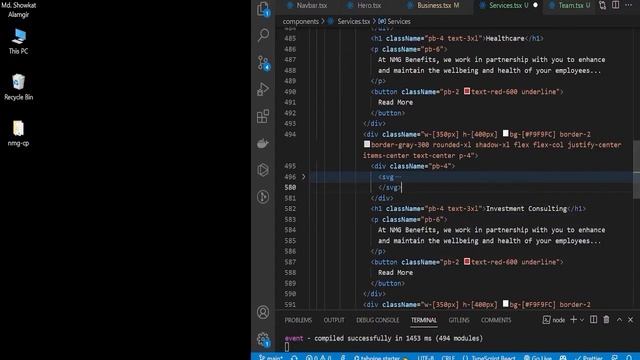Open the Source Control view
The width and height of the screenshot is (640, 360).
[263, 63]
